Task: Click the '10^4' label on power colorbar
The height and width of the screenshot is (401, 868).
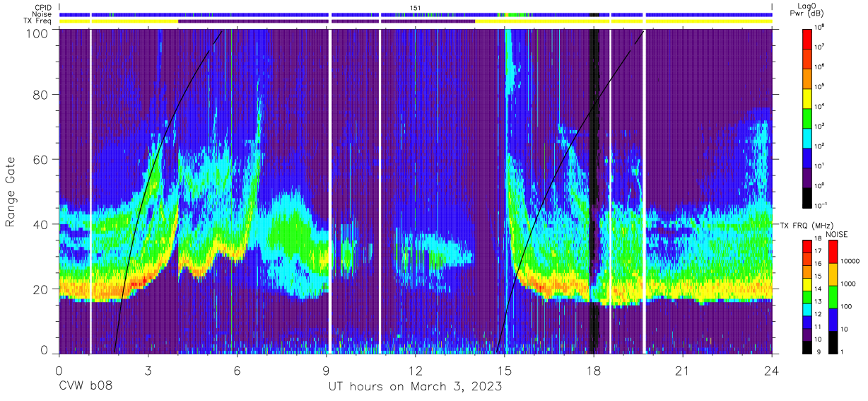Action: click(x=820, y=105)
